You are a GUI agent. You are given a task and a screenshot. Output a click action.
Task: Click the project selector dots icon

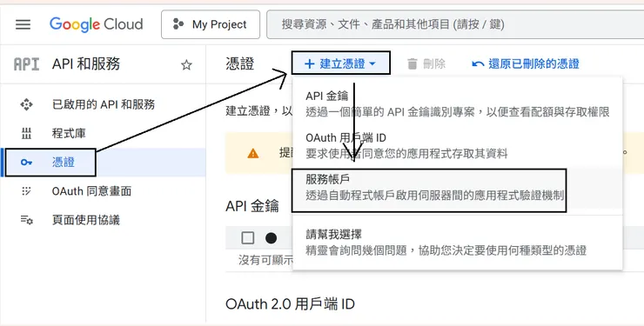178,24
